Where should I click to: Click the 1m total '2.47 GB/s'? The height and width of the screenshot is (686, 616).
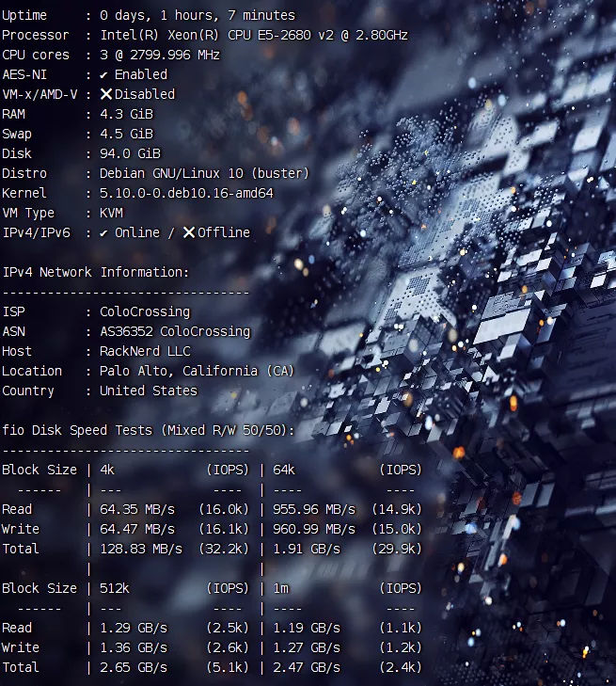pos(307,667)
